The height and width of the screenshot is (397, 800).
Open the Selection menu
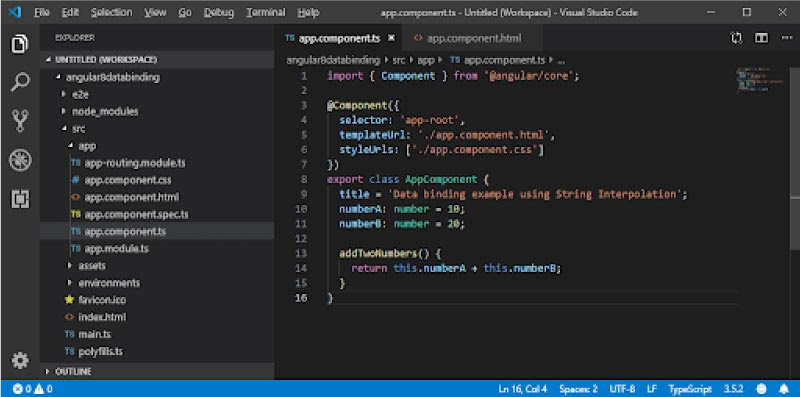[111, 12]
